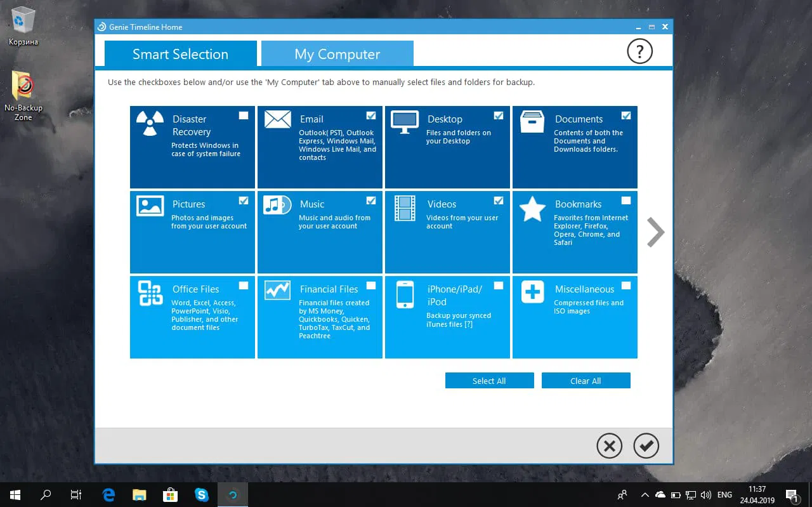Open taskbar search magnifier
This screenshot has width=812, height=507.
click(x=46, y=494)
